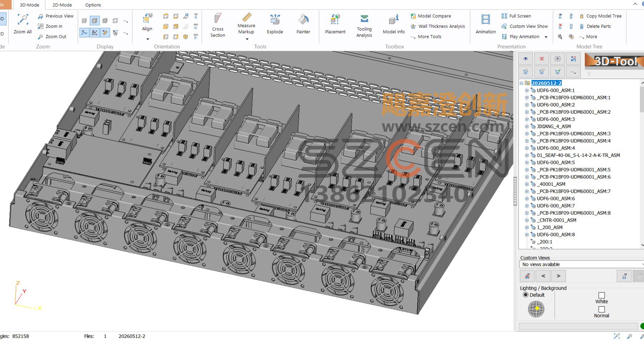This screenshot has height=341, width=644.
Task: Click the save custom view icon
Action: click(624, 276)
